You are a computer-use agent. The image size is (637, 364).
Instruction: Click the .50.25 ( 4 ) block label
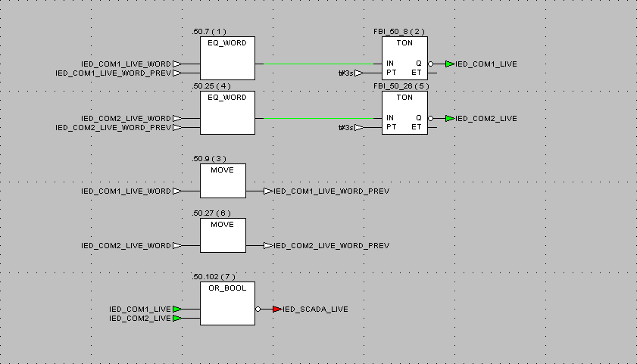click(211, 86)
